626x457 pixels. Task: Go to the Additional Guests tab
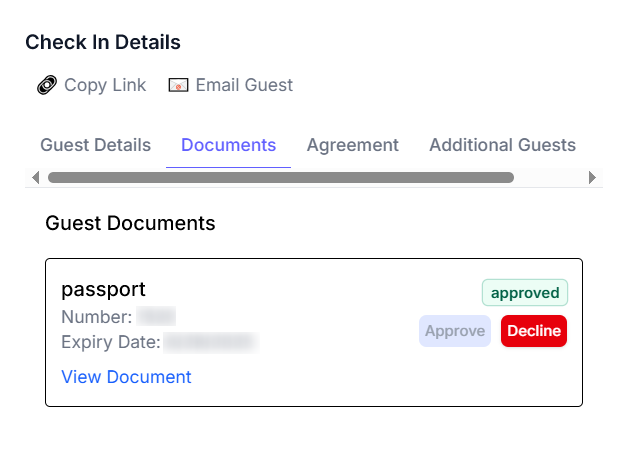click(502, 145)
